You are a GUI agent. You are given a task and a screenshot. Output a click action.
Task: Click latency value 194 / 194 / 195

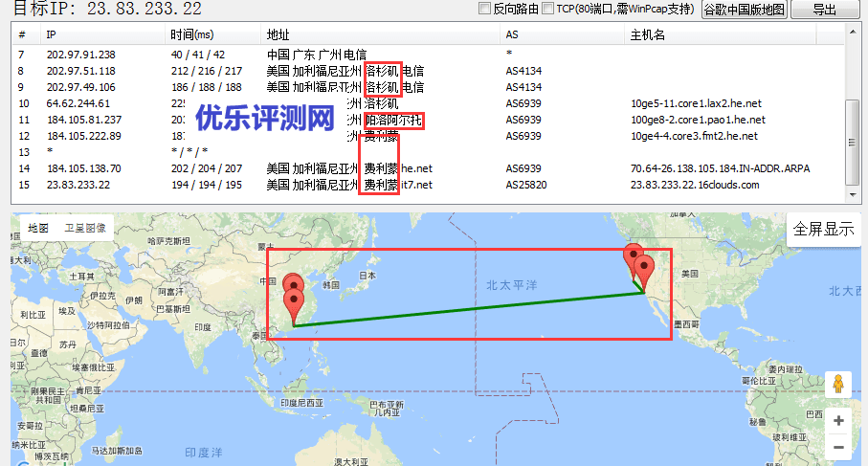tap(207, 185)
